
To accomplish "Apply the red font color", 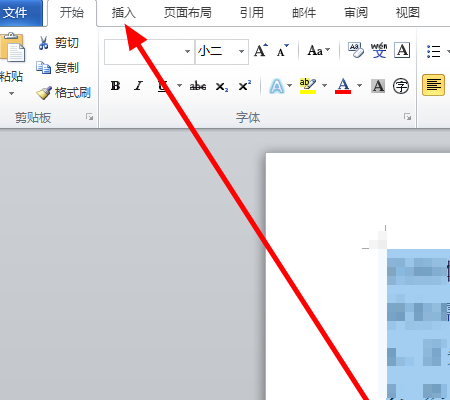I will [343, 86].
